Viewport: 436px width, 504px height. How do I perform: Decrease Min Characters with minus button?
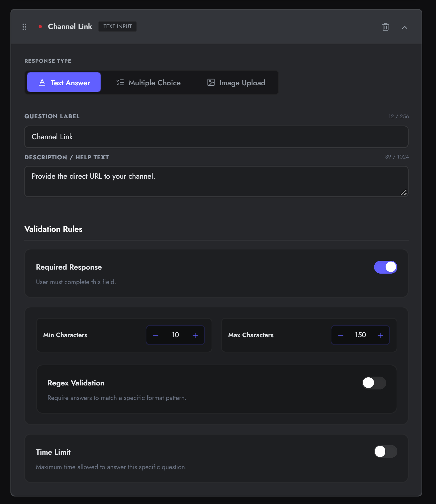pyautogui.click(x=156, y=335)
